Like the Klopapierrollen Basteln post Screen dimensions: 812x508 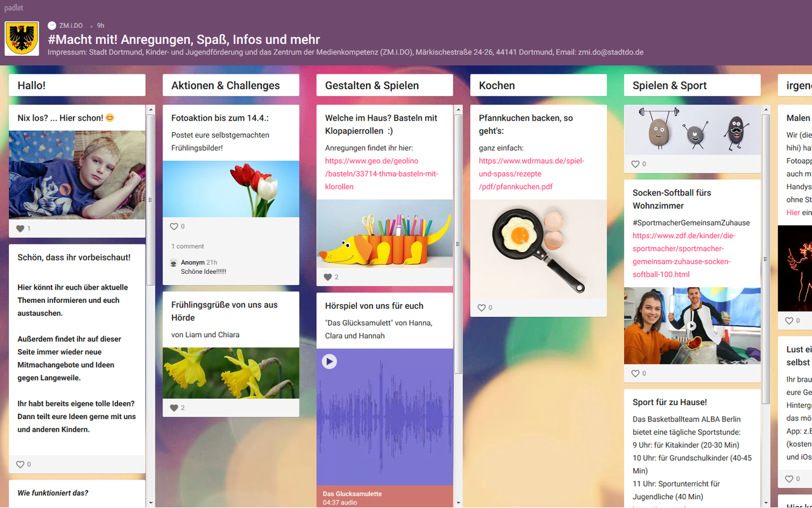click(328, 277)
